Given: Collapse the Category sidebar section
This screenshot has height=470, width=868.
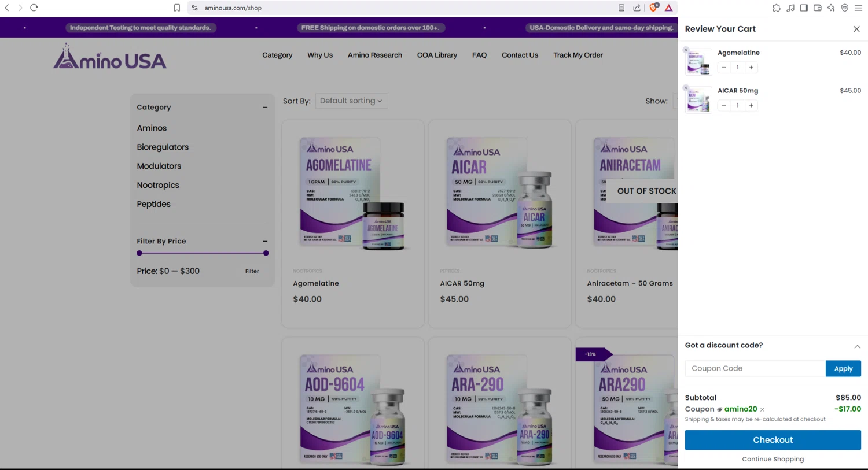Looking at the screenshot, I should 265,108.
